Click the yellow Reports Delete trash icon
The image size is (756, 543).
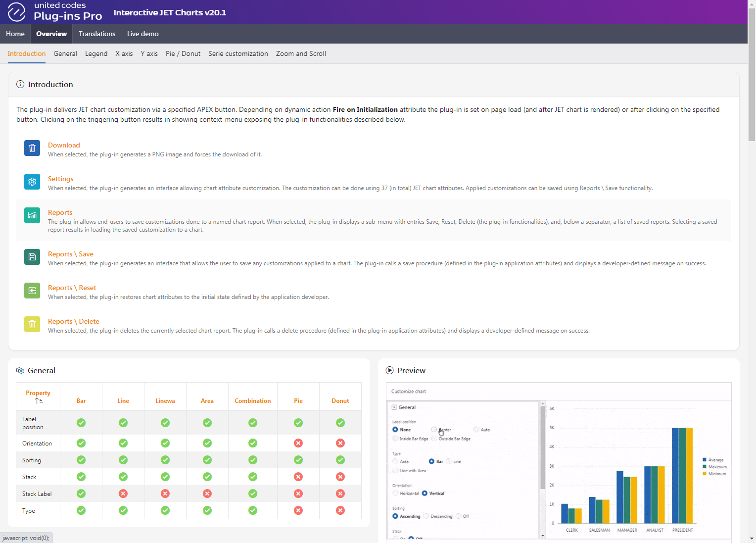point(32,324)
